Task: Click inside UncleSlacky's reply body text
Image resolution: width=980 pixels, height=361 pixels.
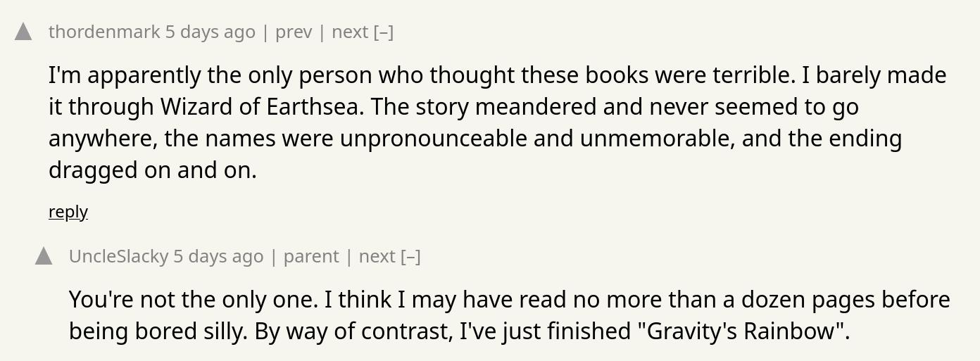Action: point(510,315)
